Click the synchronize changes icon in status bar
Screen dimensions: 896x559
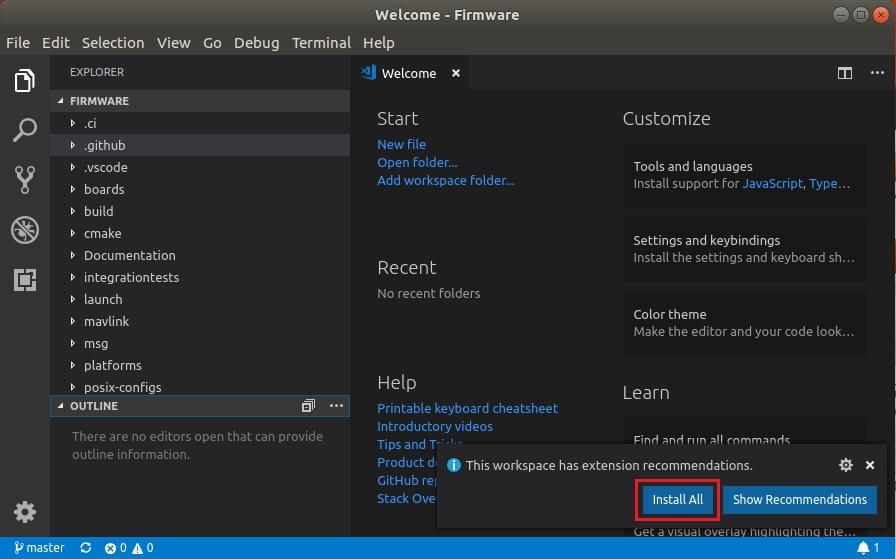click(86, 548)
